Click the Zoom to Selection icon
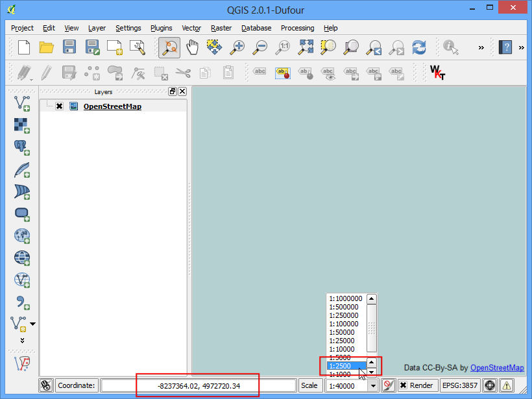This screenshot has width=532, height=399. pyautogui.click(x=328, y=47)
